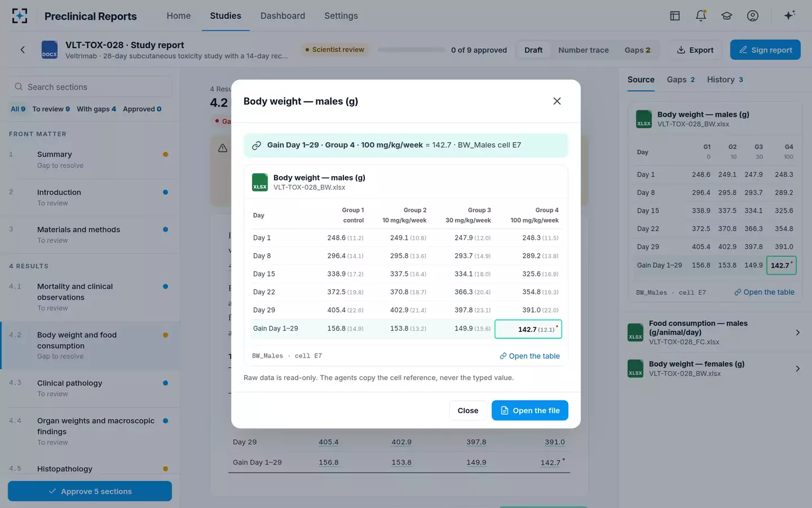Click the link icon in the cell reference banner

pos(257,146)
